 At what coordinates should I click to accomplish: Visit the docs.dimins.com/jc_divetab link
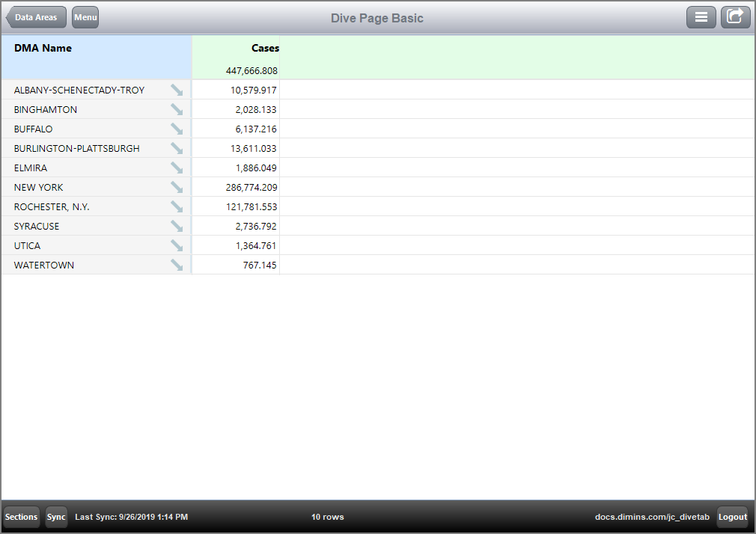(652, 517)
